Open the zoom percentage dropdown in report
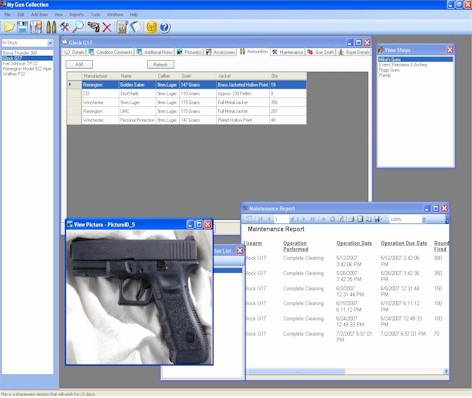This screenshot has width=472, height=398. [424, 219]
